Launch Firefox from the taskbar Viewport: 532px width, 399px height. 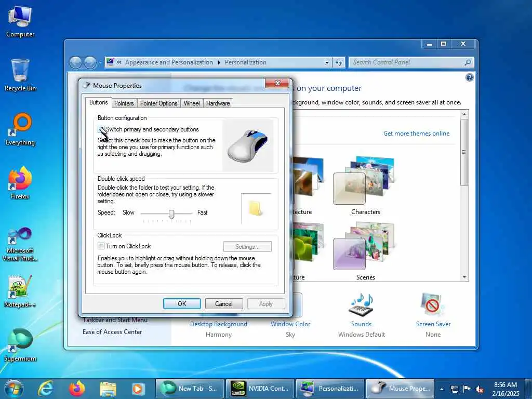click(x=77, y=389)
